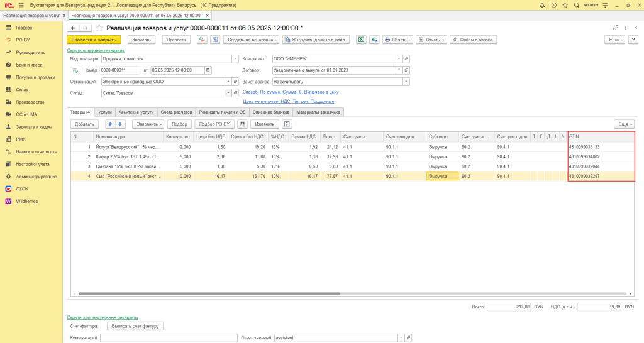The image size is (644, 343).
Task: Click the Номер field 0000-000011
Action: [120, 70]
